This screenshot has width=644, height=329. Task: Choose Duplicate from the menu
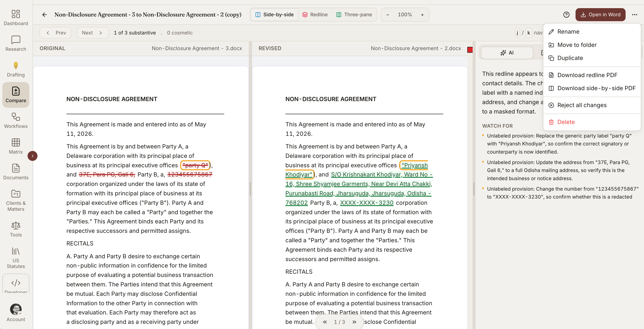click(x=592, y=58)
